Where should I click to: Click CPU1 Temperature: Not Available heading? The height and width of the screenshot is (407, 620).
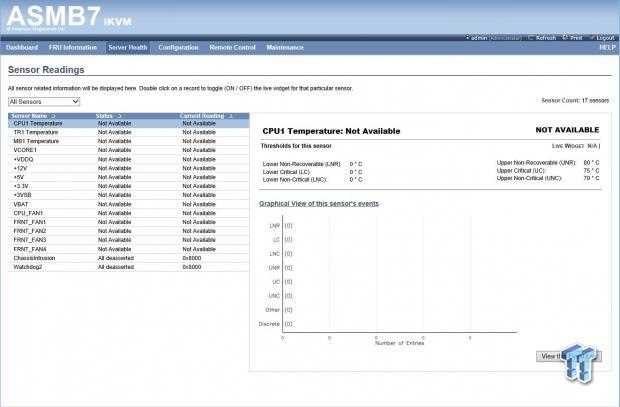[331, 131]
